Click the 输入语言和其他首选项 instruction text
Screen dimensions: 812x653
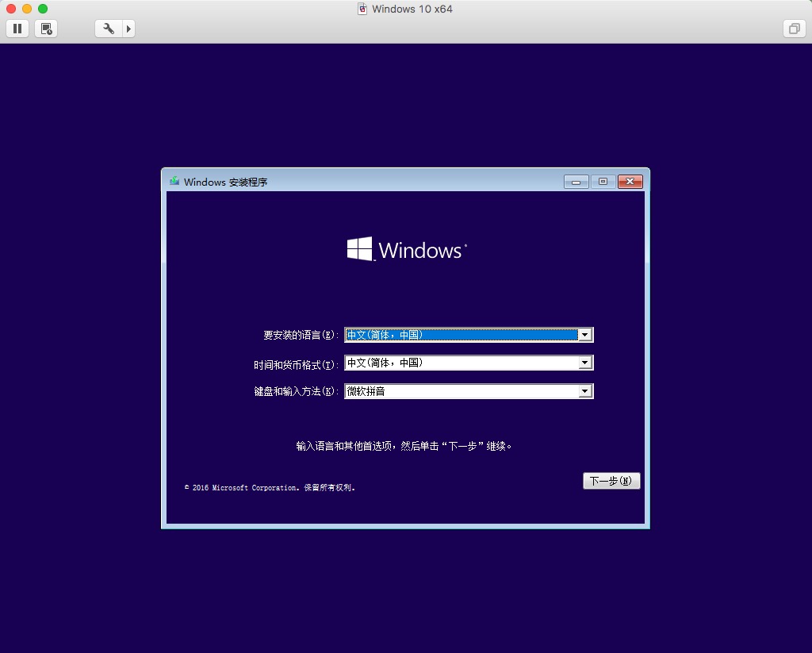[x=404, y=446]
